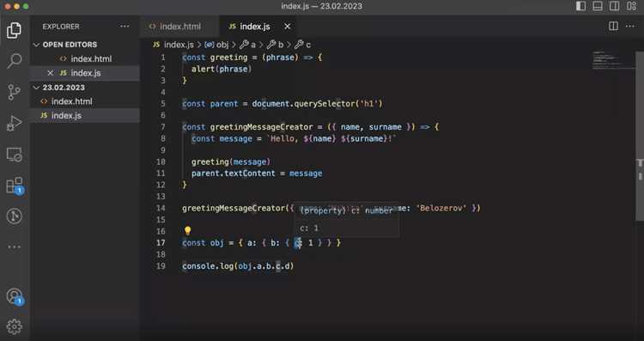Screen dimensions: 644x341
Task: Click 'greeting(message)' call on line 10
Action: [231, 161]
